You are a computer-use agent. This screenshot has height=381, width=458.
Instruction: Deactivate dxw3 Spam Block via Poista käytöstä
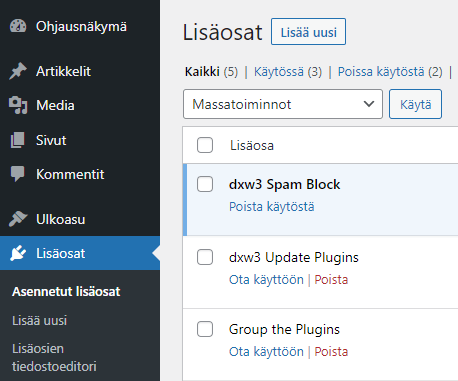pos(271,207)
